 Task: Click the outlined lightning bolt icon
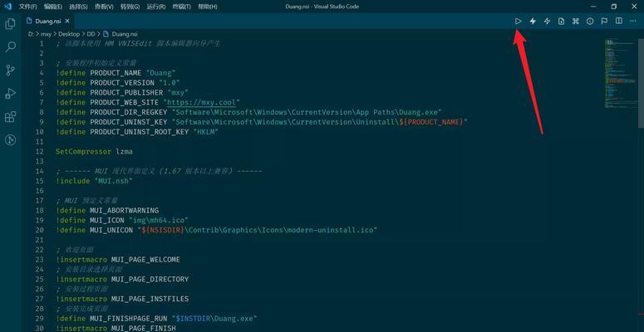(x=547, y=22)
